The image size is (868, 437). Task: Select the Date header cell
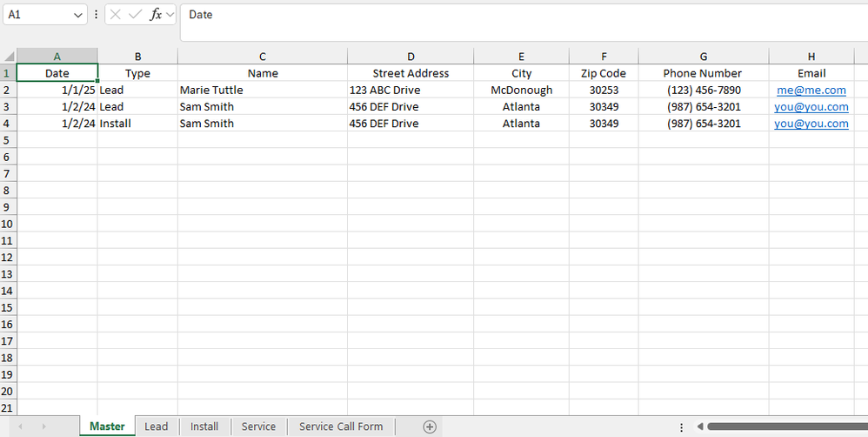point(57,73)
